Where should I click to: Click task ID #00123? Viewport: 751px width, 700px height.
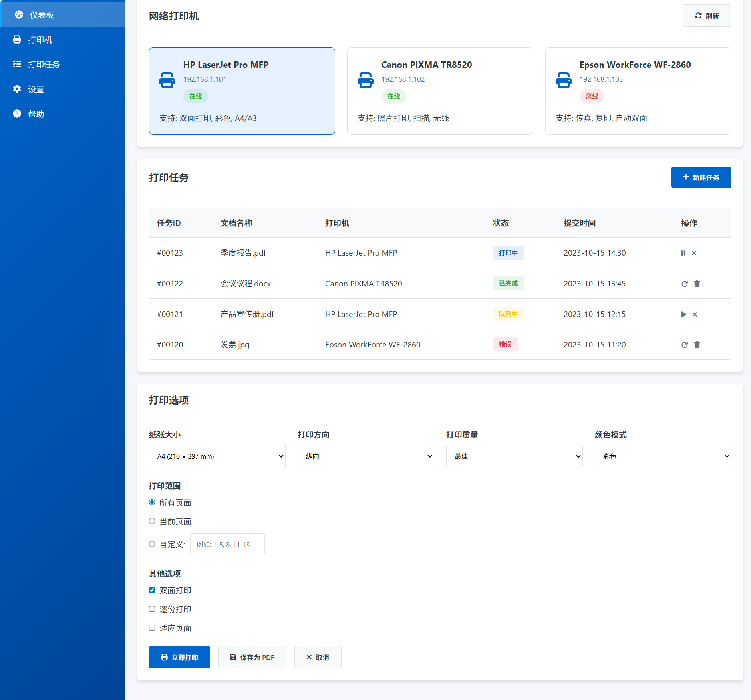[170, 253]
